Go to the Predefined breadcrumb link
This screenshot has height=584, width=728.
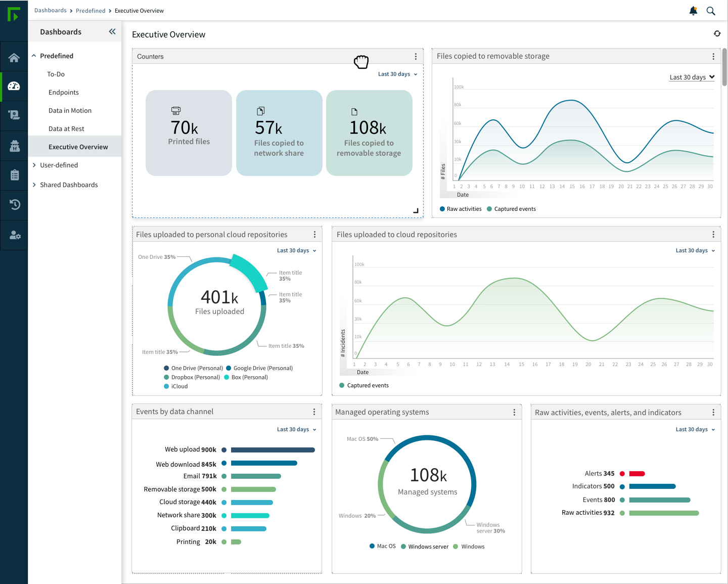[x=90, y=11]
